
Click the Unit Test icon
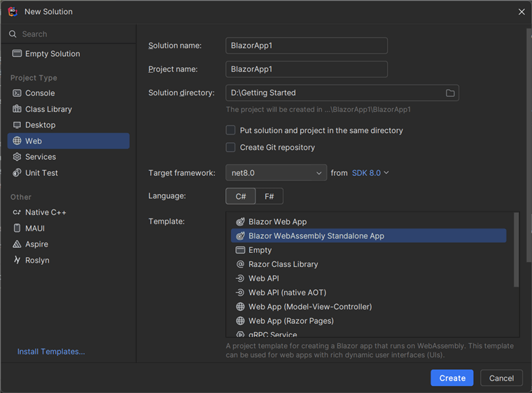coord(17,172)
